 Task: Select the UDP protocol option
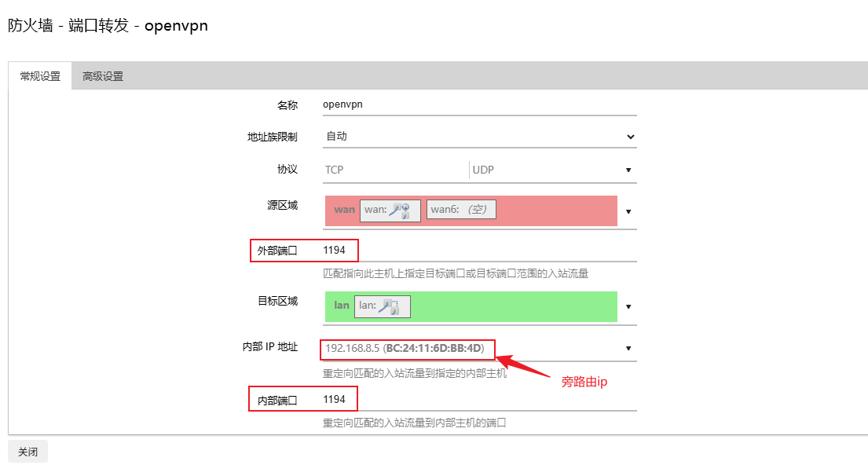pyautogui.click(x=542, y=170)
